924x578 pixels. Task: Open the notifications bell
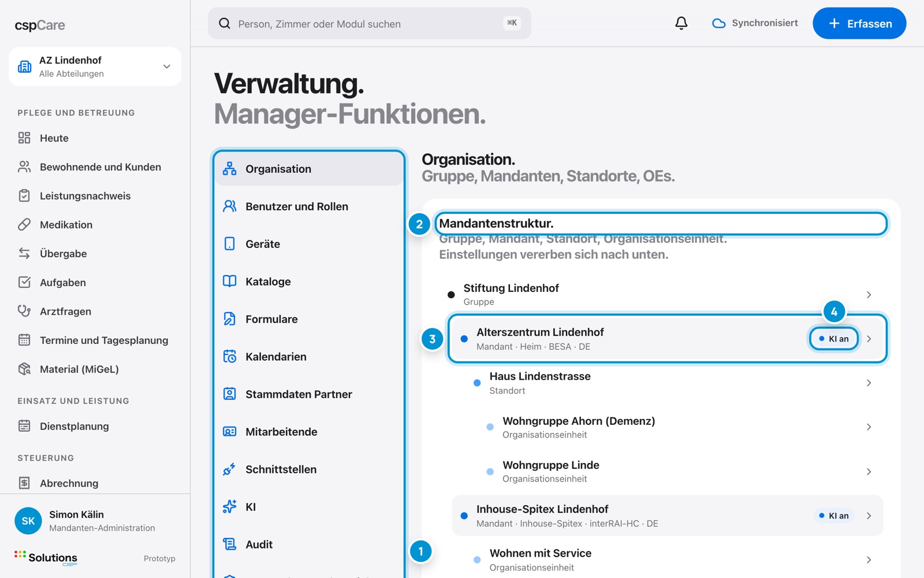pos(681,23)
